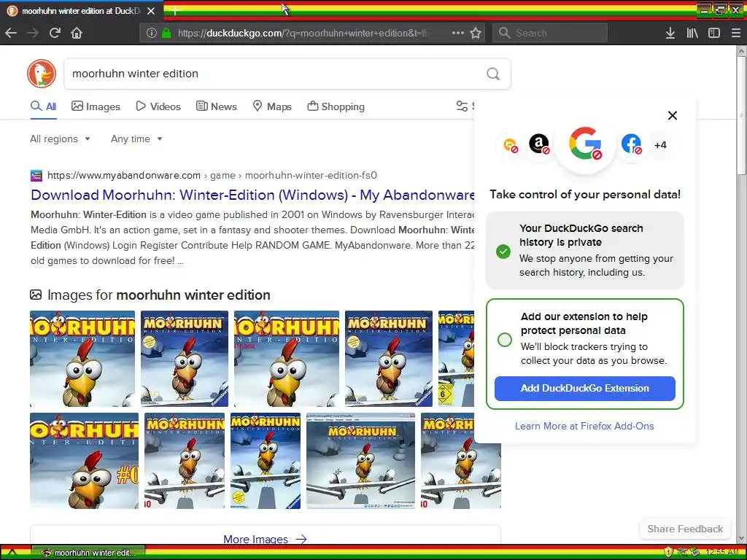This screenshot has width=747, height=560.
Task: Click the Amazon blocked tracker icon
Action: [539, 144]
